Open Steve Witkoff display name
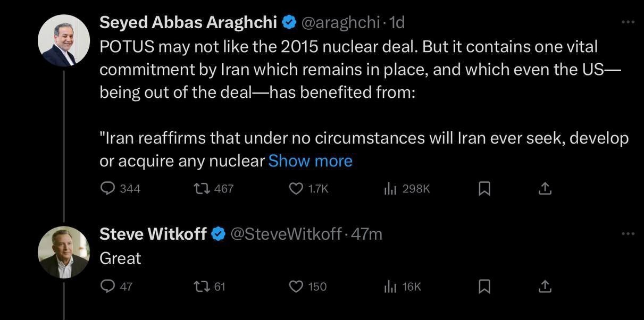 pyautogui.click(x=153, y=234)
